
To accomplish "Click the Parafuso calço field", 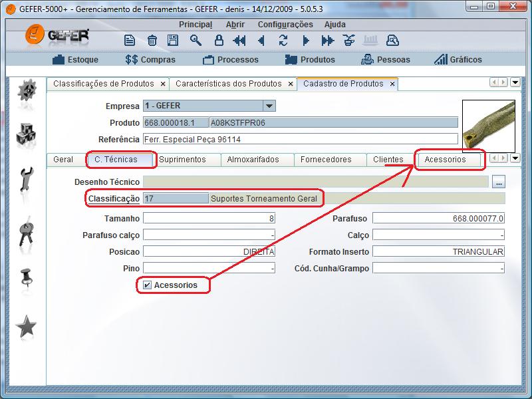I will pyautogui.click(x=209, y=235).
